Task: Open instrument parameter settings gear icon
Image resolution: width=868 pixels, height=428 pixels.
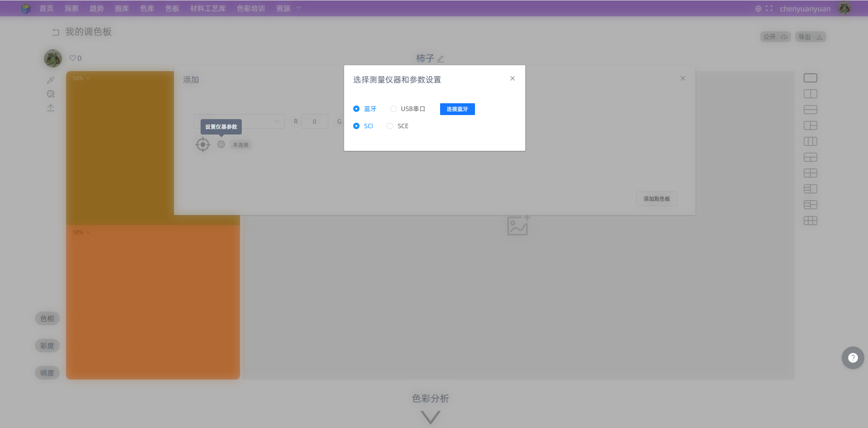Action: pyautogui.click(x=221, y=144)
